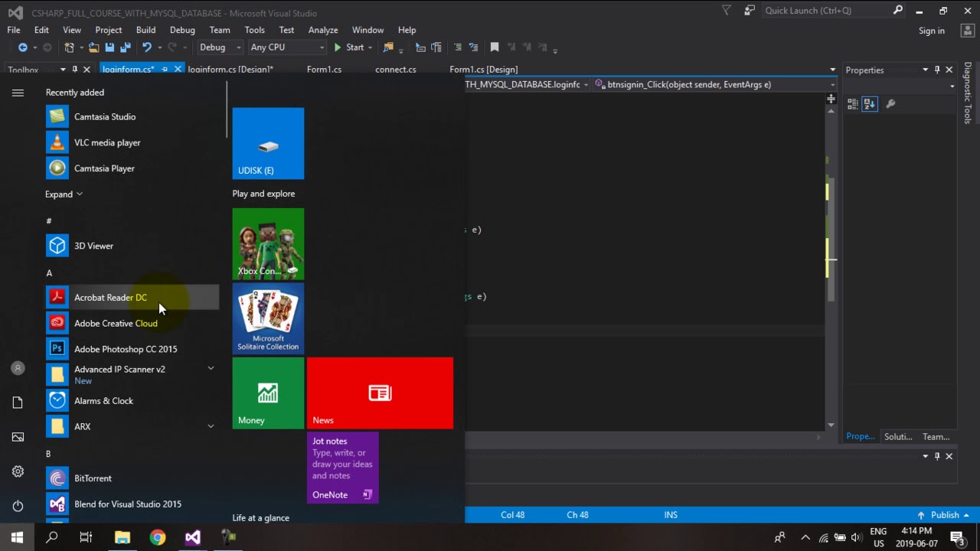980x551 pixels.
Task: Switch to Form1.cs tab
Action: (x=324, y=70)
